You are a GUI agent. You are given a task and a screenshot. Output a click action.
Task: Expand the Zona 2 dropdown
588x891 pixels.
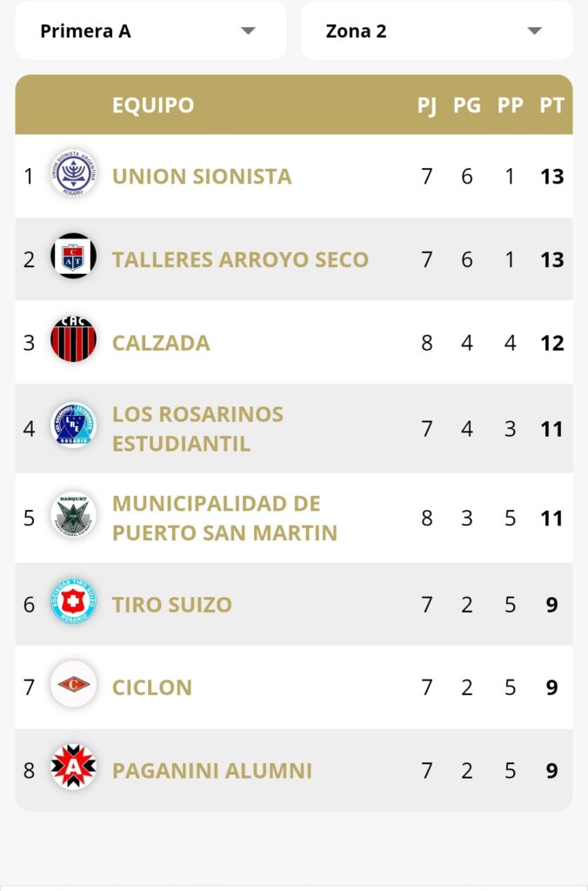pos(437,30)
